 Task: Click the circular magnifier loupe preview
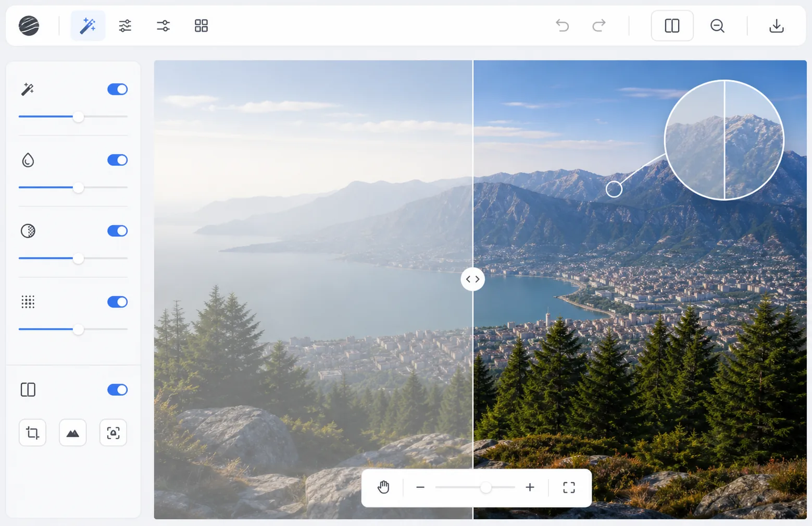(724, 140)
